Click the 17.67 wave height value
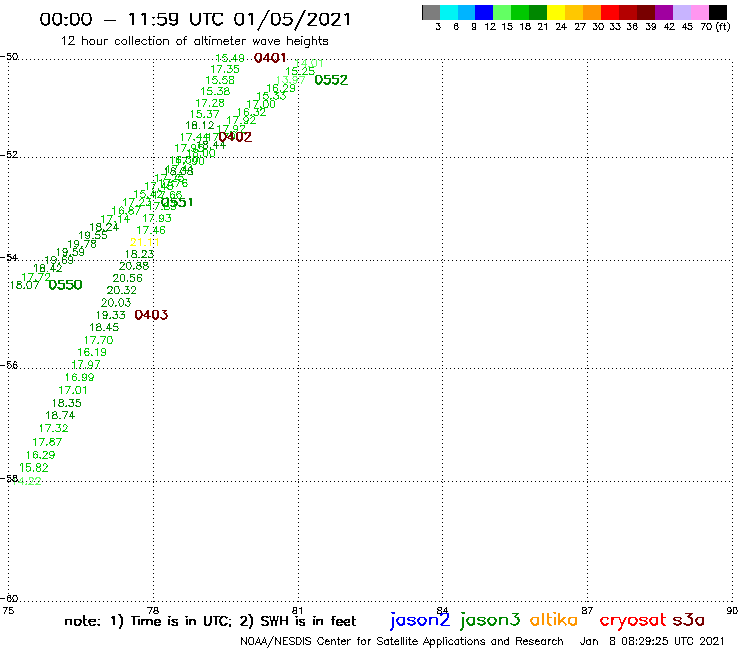 [x=47, y=442]
